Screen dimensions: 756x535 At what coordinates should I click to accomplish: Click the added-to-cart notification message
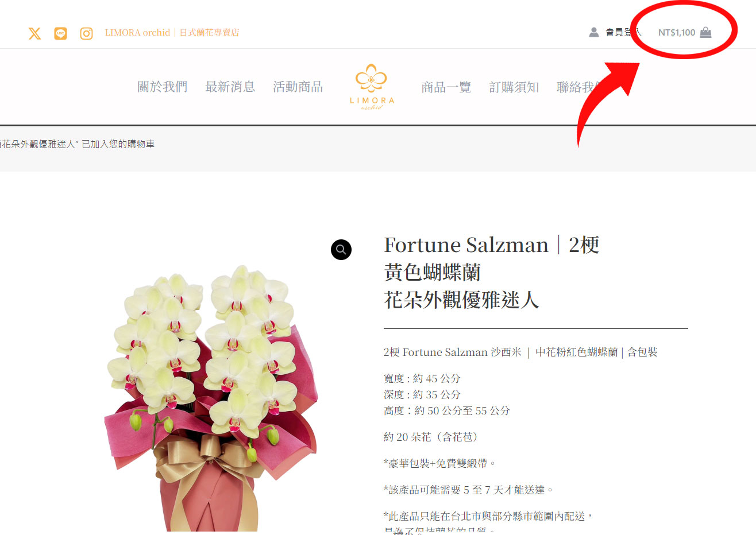tap(77, 144)
